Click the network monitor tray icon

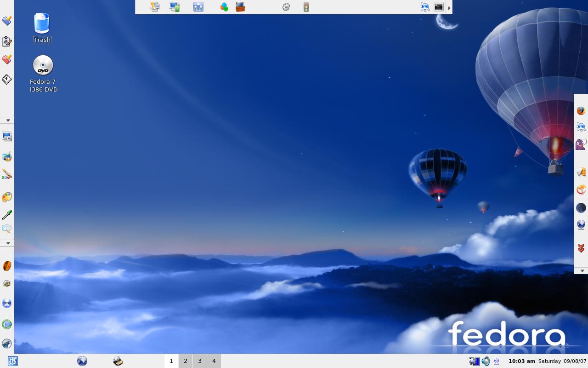pos(474,362)
